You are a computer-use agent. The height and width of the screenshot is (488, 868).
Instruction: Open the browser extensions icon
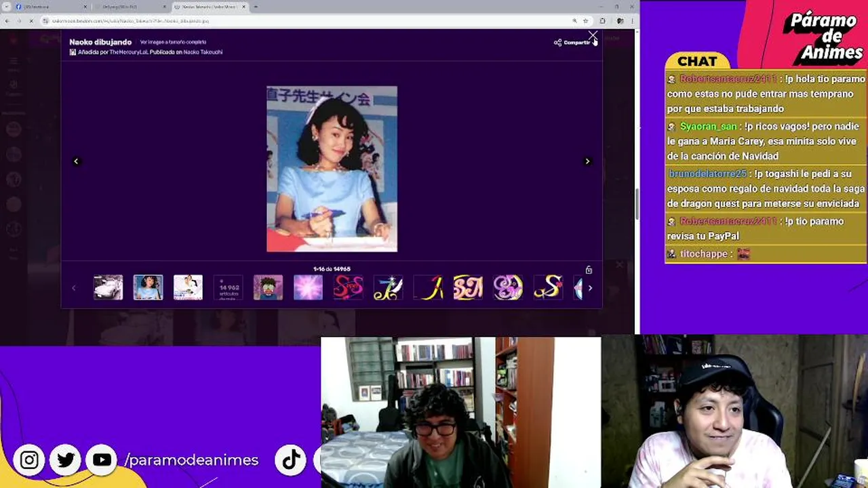602,21
